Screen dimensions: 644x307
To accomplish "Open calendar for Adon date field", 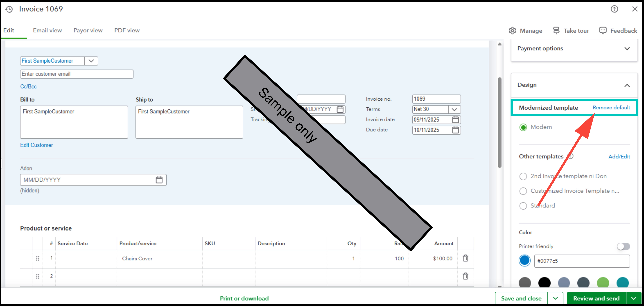I will [159, 180].
